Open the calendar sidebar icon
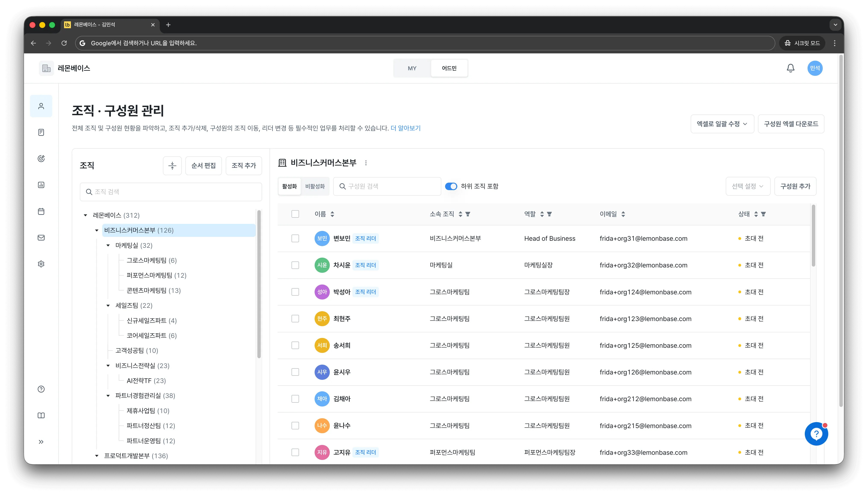 pyautogui.click(x=41, y=211)
